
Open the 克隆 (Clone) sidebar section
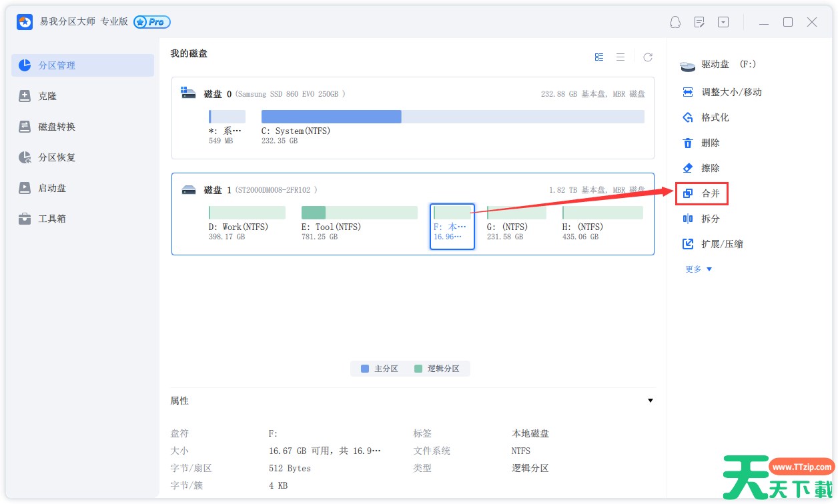[x=47, y=96]
